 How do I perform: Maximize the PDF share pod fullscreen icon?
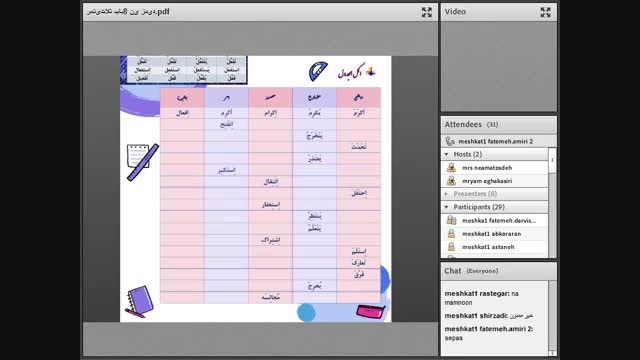click(427, 12)
